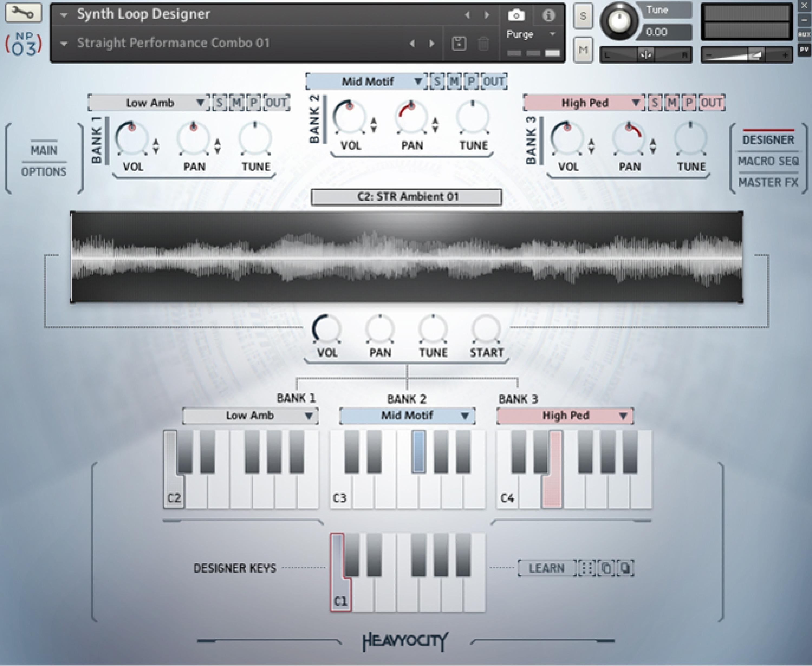812x666 pixels.
Task: Select next snapshot arrow
Action: 431,43
